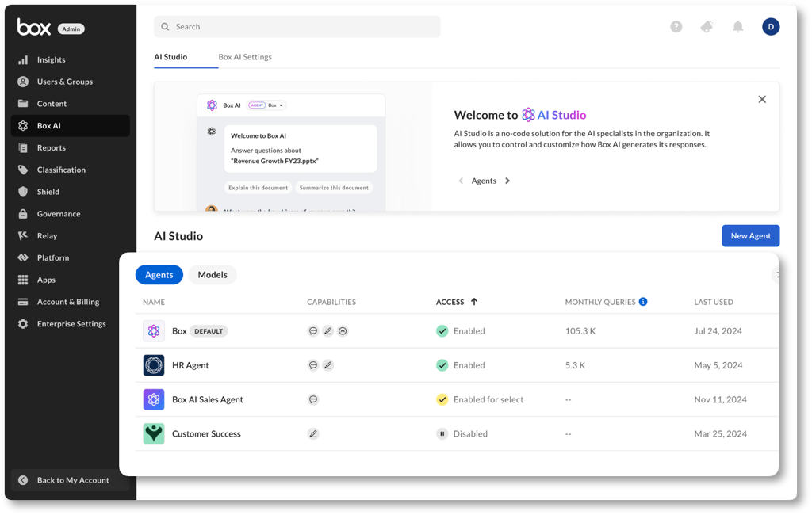812x515 pixels.
Task: Switch to the Box AI Settings tab
Action: (245, 57)
